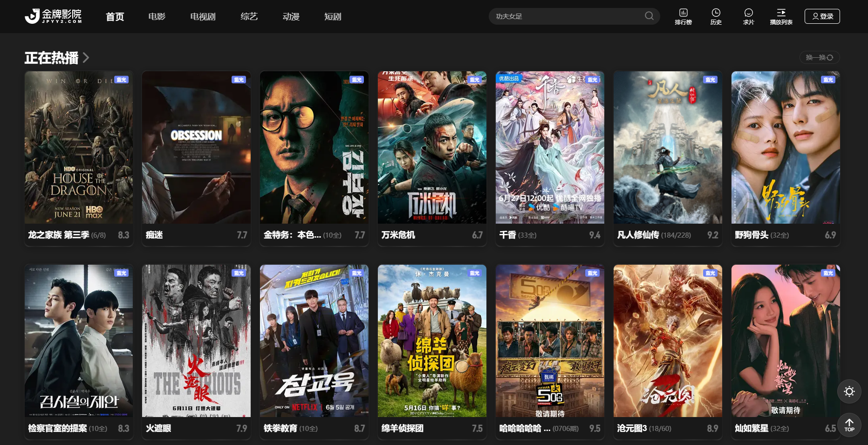Click the 绵羊侦探团 title text

click(403, 428)
